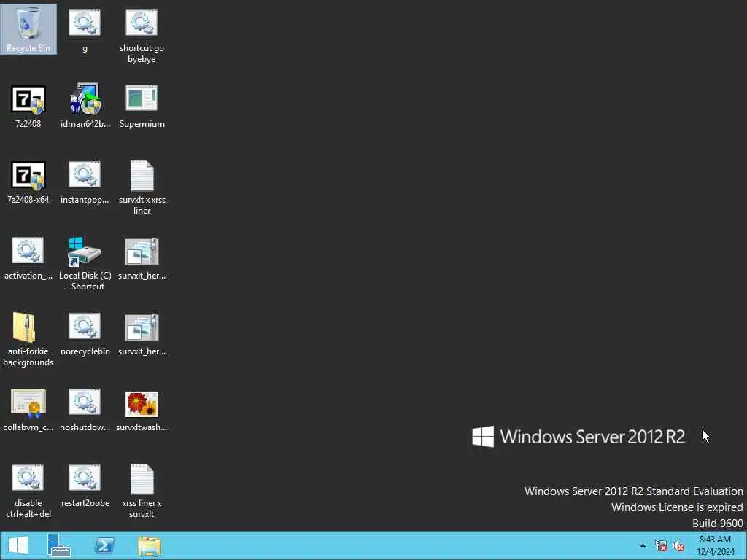Viewport: 747px width, 560px height.
Task: Click the network status tray icon
Action: tap(660, 545)
